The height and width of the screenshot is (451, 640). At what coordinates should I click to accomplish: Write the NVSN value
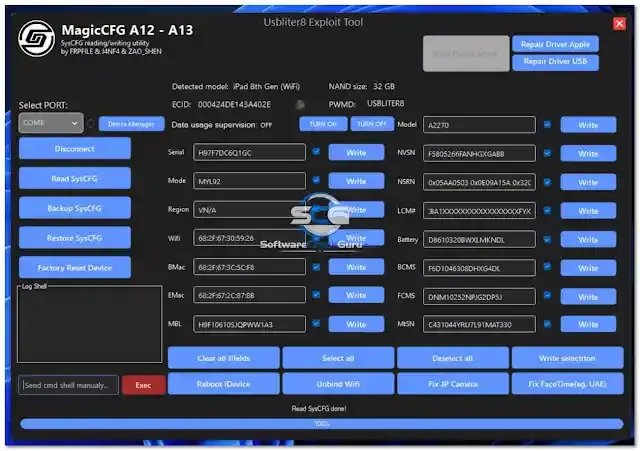click(x=588, y=154)
